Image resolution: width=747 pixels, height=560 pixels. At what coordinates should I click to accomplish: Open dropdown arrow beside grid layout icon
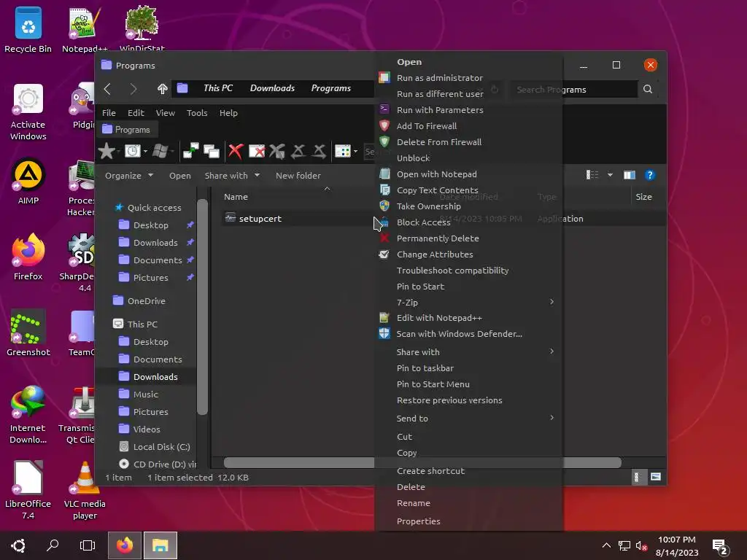355,152
